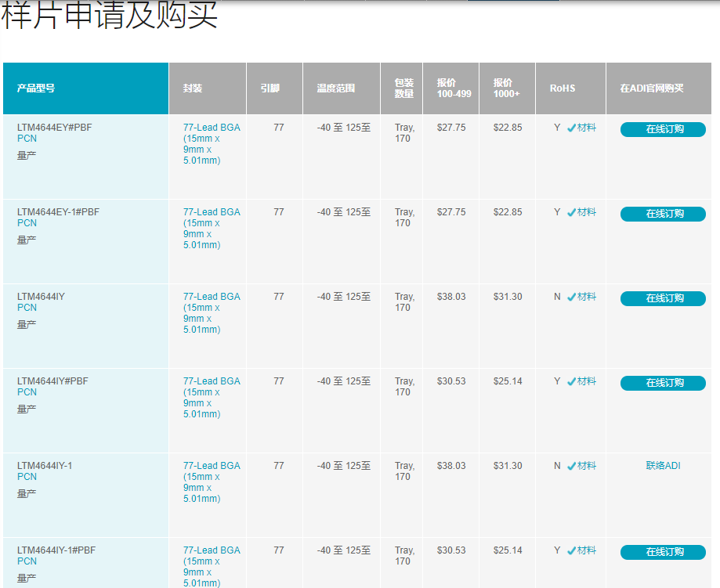Screen dimensions: 720x588
Task: Select product name LTM4644IY#PBF
Action: point(52,381)
